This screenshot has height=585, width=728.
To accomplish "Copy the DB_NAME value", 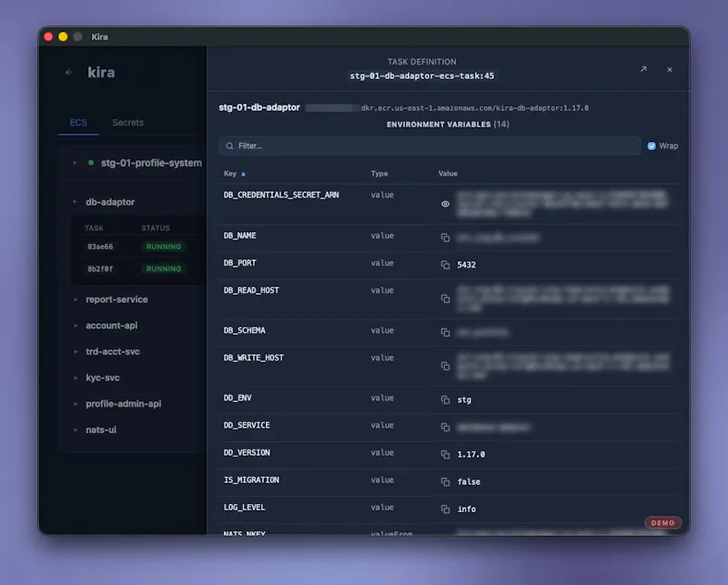I will pos(445,237).
